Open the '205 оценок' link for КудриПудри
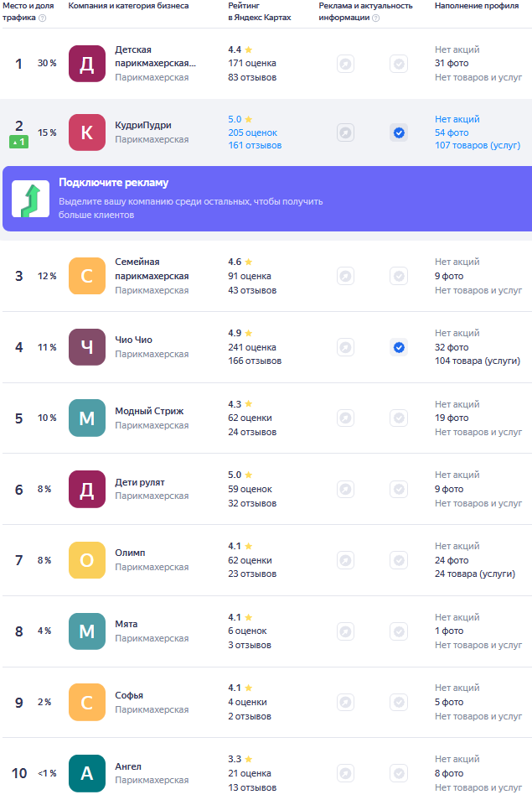The image size is (532, 805). click(252, 132)
